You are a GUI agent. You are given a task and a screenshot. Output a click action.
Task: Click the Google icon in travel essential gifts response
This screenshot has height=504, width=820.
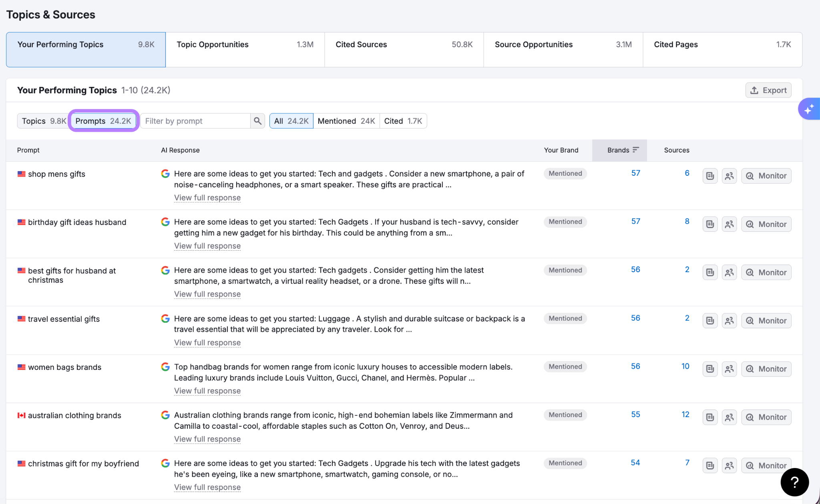point(165,318)
